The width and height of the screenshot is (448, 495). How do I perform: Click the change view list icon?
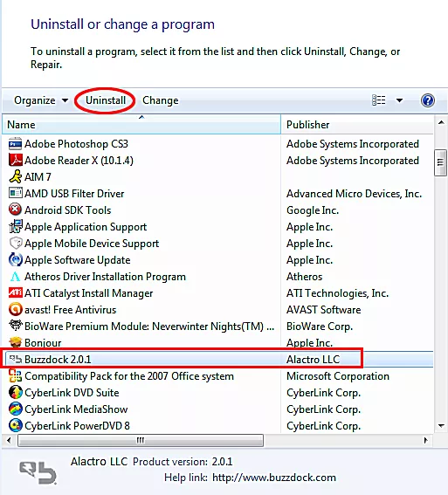[378, 100]
